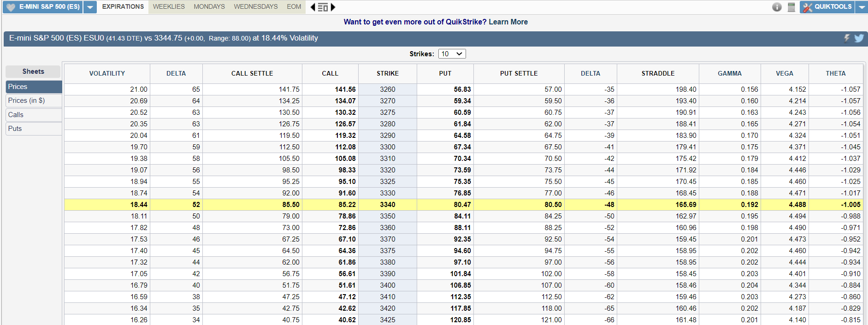Click vega value 4.494

797,216
